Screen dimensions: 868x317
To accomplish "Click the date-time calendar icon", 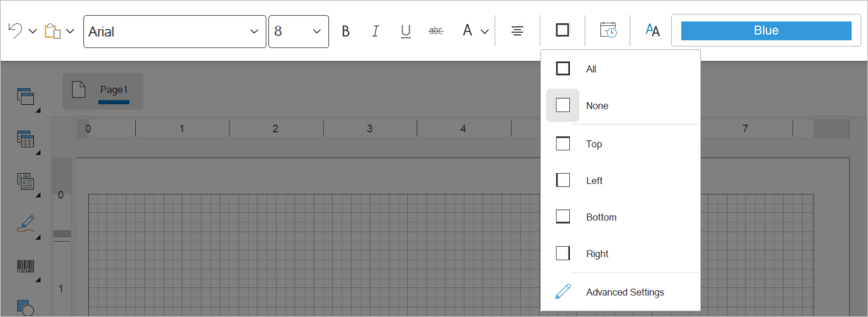I will [x=608, y=30].
